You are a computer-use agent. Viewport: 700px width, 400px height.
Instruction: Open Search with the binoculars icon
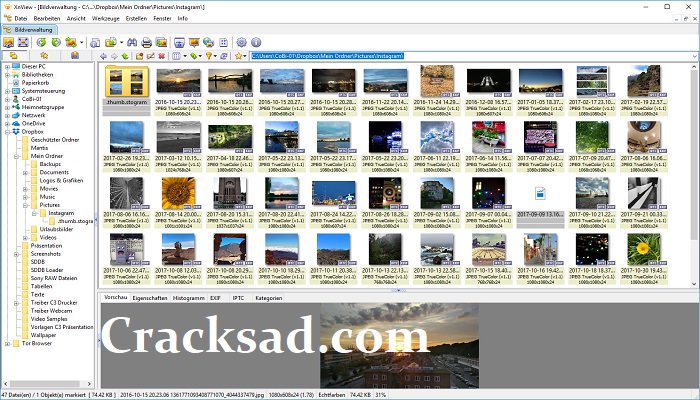132,42
